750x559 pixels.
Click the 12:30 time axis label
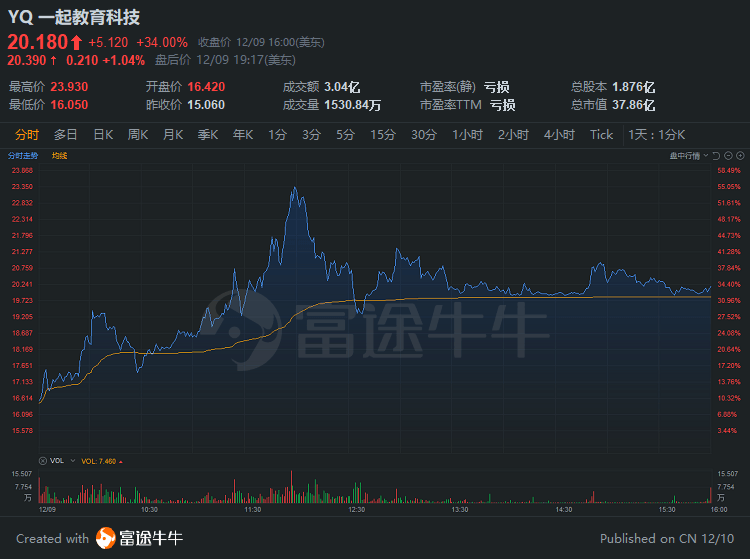click(357, 510)
